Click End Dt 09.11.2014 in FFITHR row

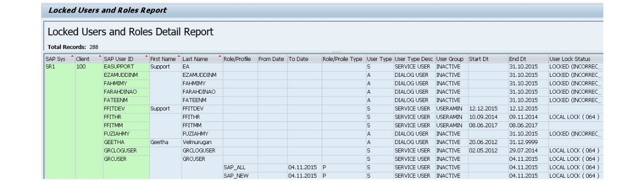528,117
